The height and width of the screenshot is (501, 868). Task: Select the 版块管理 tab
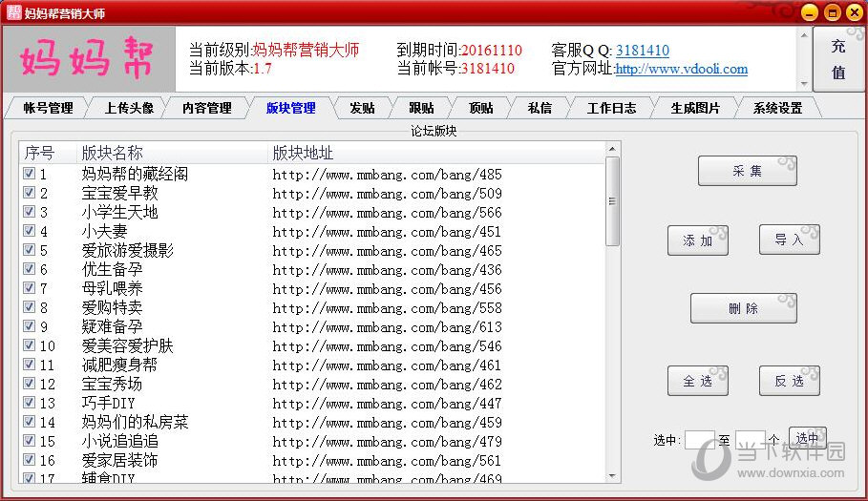290,108
